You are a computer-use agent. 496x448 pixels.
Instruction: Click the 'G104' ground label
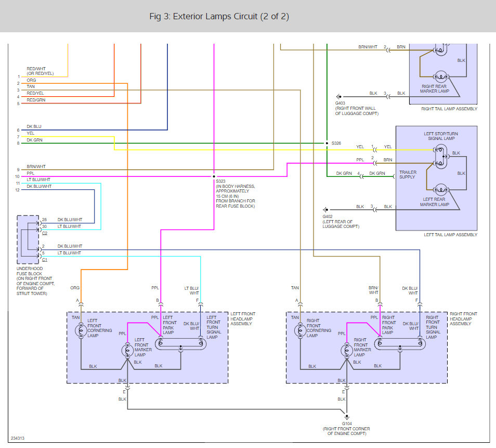pyautogui.click(x=347, y=424)
